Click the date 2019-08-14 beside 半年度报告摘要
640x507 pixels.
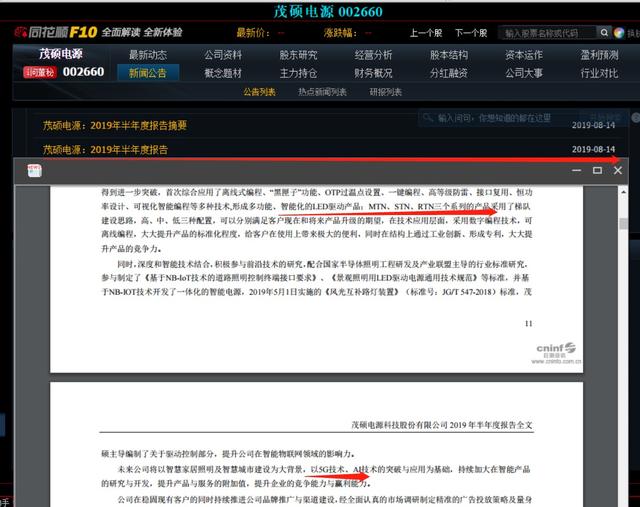(593, 125)
